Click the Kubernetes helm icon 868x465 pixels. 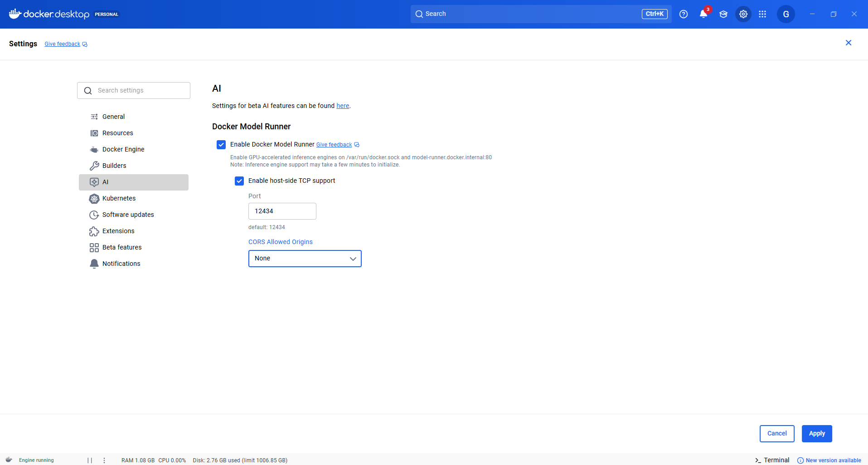[x=94, y=198]
